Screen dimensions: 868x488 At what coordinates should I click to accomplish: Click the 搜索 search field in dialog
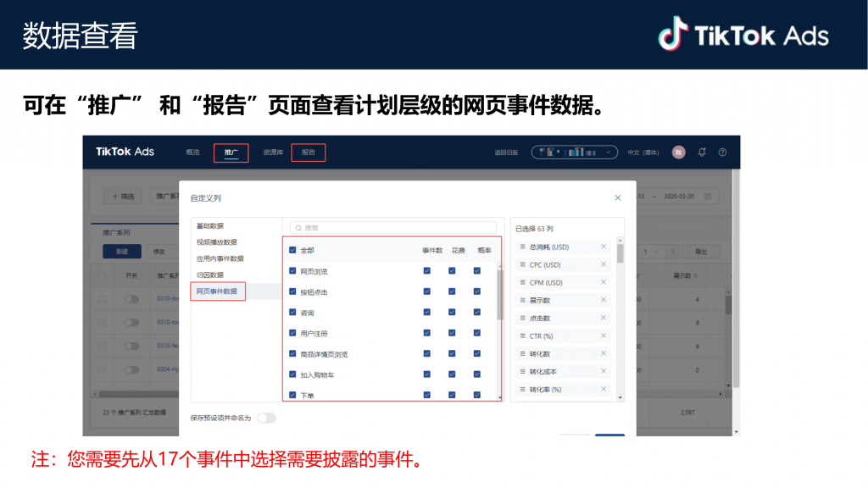[393, 227]
